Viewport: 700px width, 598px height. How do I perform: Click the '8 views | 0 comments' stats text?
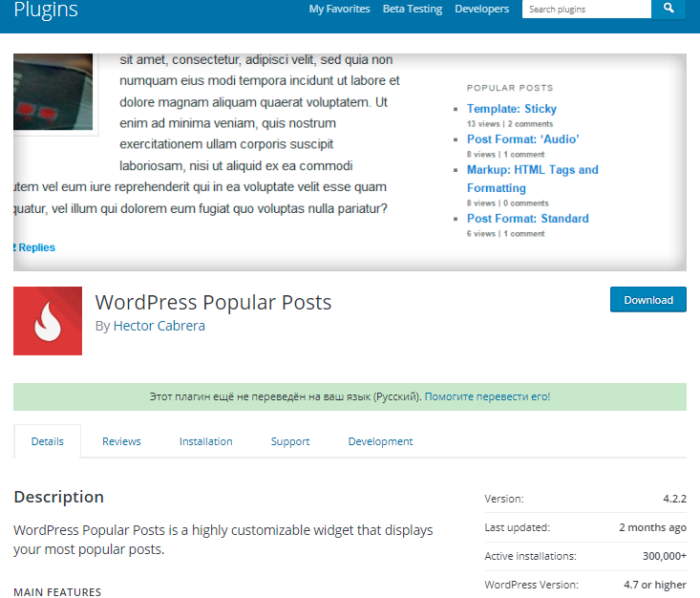click(x=508, y=203)
